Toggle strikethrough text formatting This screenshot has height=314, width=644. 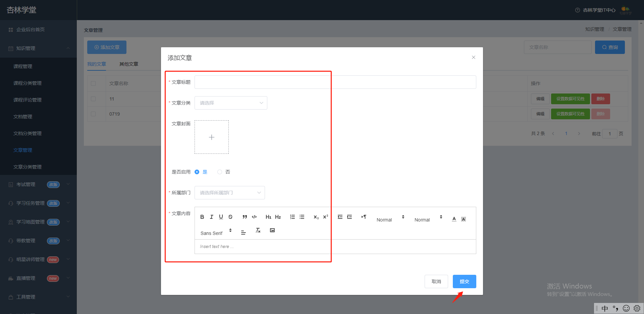point(230,217)
